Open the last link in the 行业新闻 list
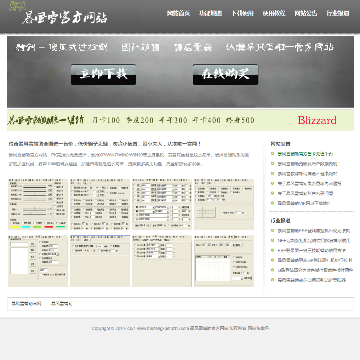This screenshot has height=360, width=360. click(311, 280)
